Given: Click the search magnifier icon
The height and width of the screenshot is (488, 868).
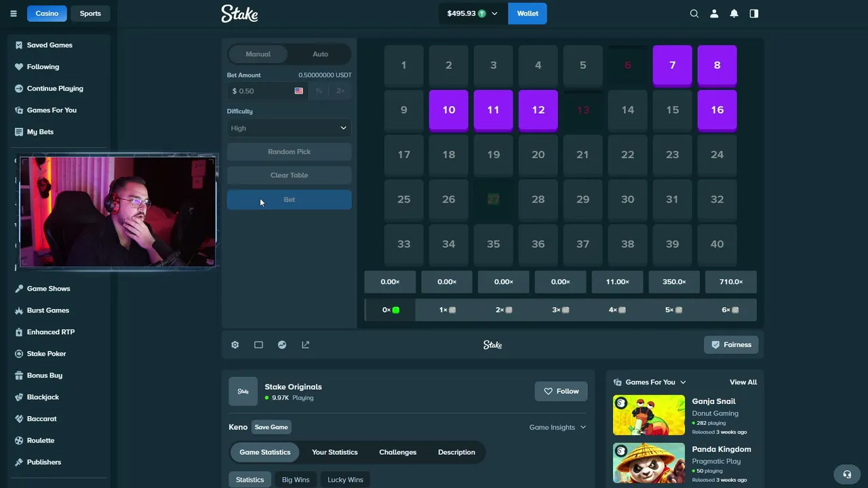Looking at the screenshot, I should 694,14.
